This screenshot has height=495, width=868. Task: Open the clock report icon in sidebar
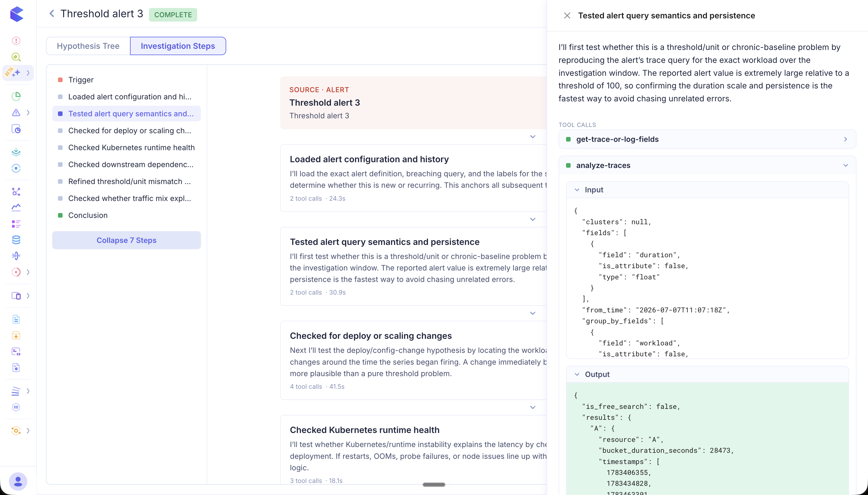[x=16, y=129]
